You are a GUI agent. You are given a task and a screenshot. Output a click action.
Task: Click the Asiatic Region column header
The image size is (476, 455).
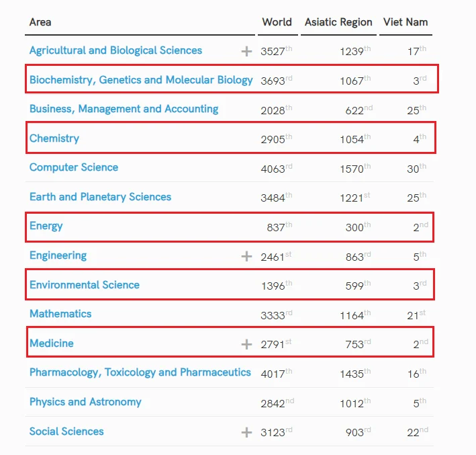[x=338, y=22]
